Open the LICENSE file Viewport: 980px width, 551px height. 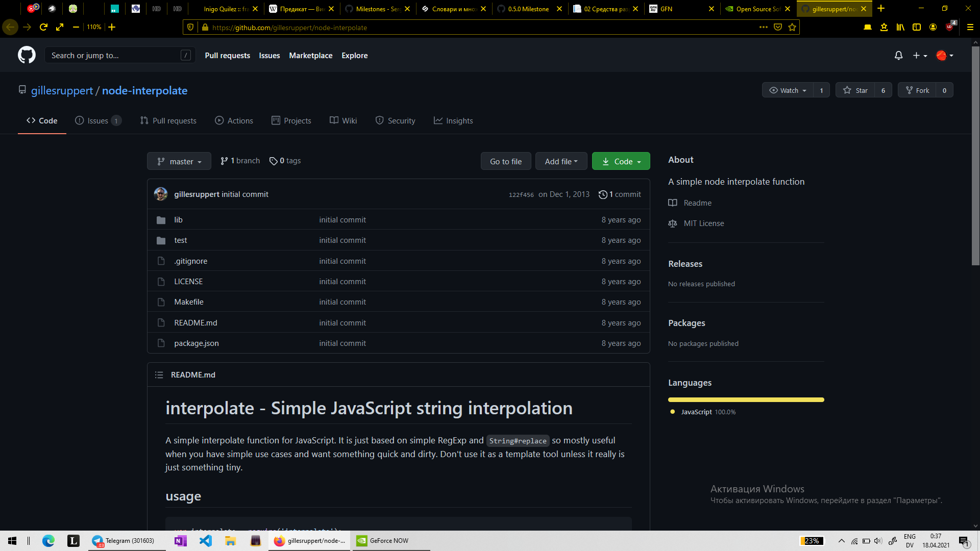188,282
